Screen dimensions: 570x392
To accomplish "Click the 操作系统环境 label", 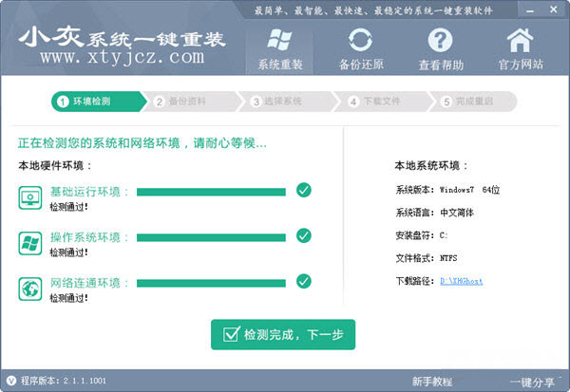I will 89,237.
